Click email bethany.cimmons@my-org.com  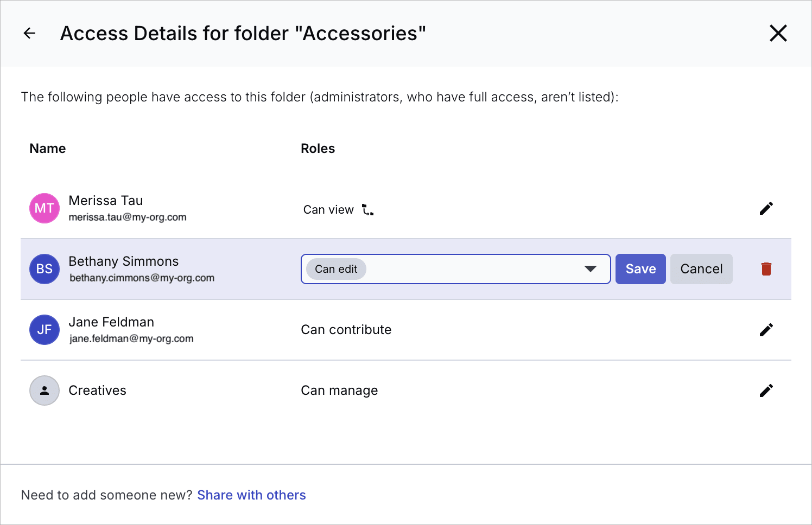point(142,278)
